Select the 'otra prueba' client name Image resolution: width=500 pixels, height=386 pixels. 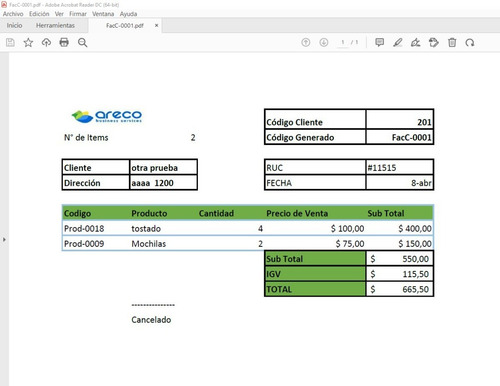pos(154,168)
